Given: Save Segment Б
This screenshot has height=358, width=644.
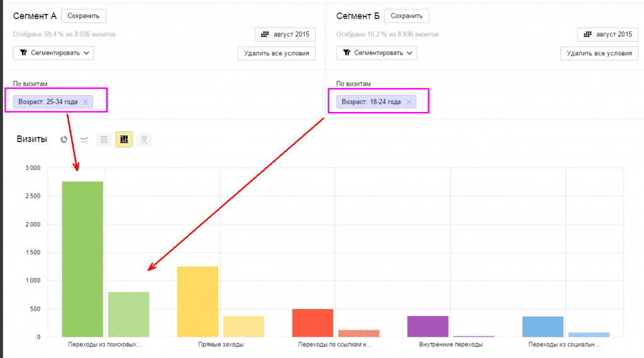Looking at the screenshot, I should (407, 16).
